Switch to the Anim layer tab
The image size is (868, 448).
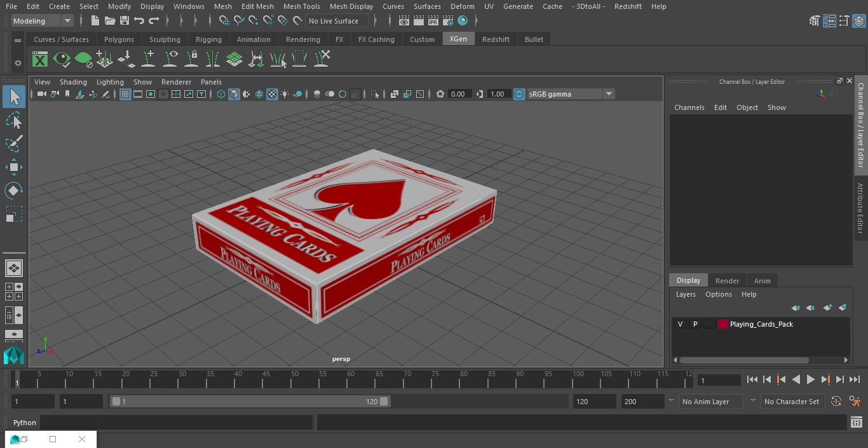[762, 281]
